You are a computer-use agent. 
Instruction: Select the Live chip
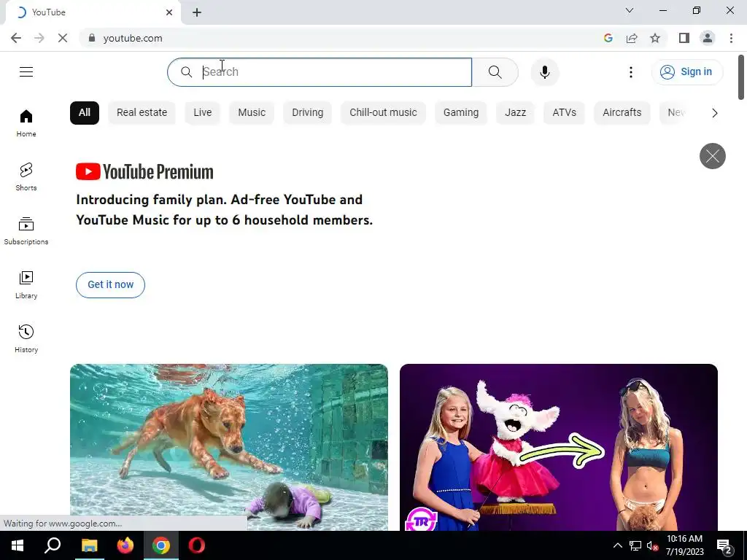click(x=203, y=113)
